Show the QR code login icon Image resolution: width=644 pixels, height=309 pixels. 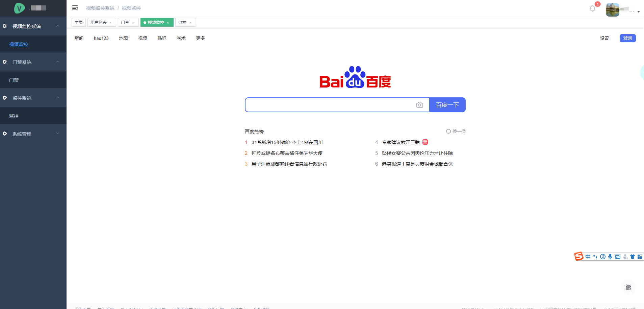[628, 287]
